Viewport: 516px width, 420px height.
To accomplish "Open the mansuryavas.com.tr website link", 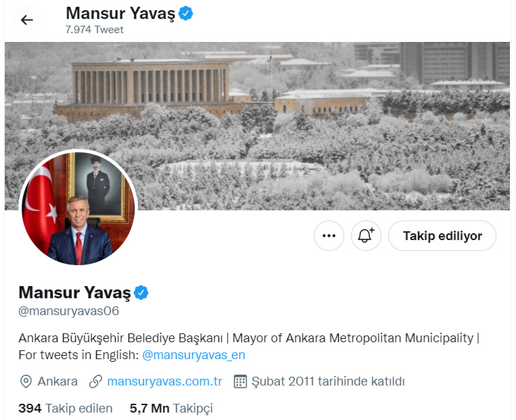I will [164, 381].
